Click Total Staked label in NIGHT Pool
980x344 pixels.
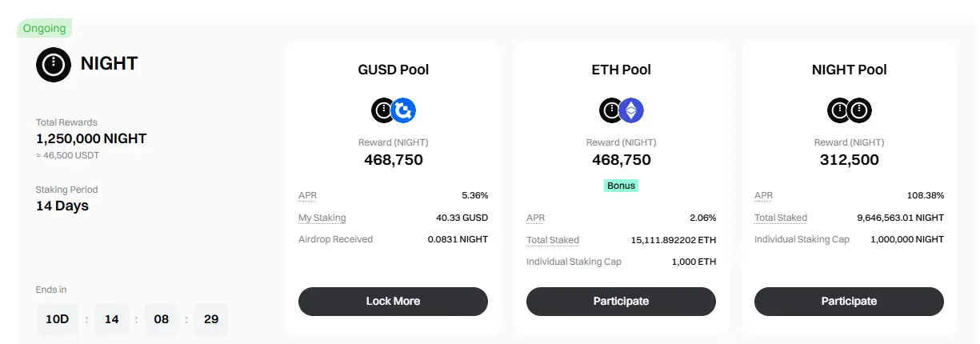coord(781,218)
